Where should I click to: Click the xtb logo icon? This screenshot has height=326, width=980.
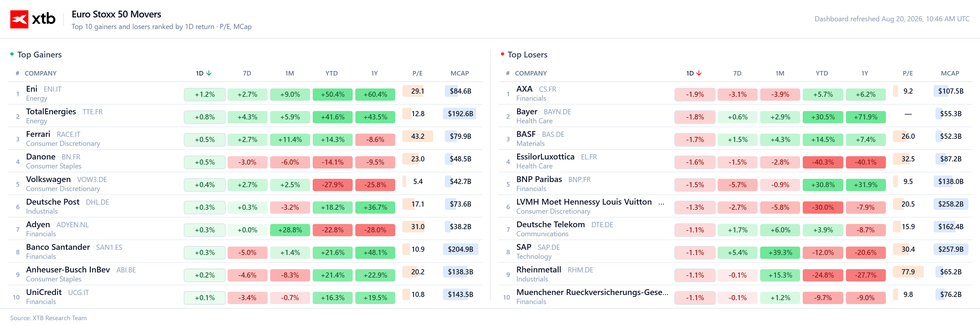(x=19, y=19)
